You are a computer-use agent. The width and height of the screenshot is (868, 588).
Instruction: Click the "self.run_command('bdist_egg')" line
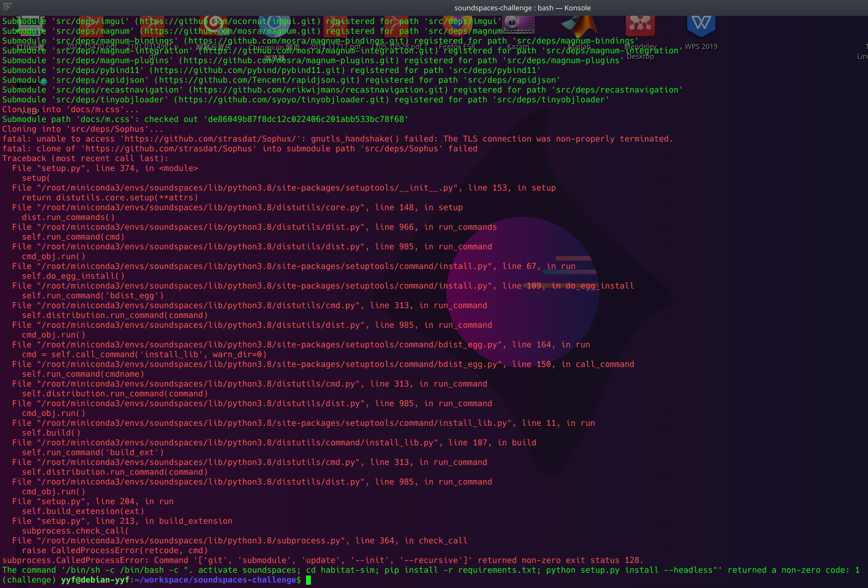93,296
